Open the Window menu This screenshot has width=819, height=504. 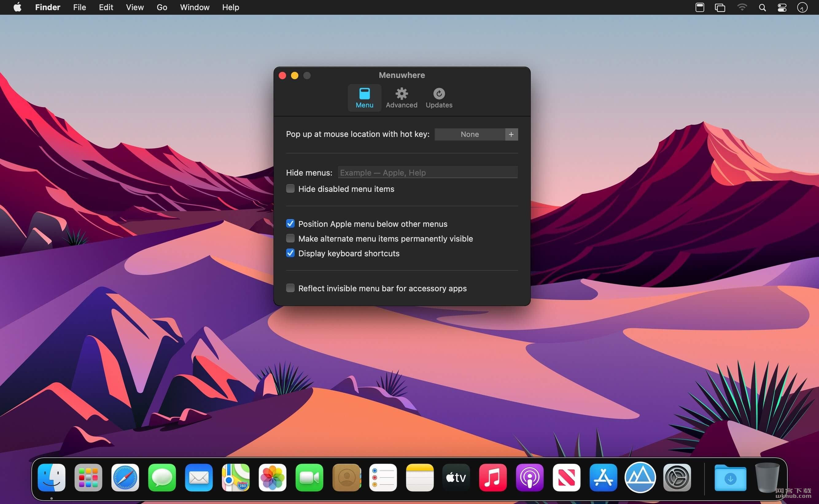195,7
